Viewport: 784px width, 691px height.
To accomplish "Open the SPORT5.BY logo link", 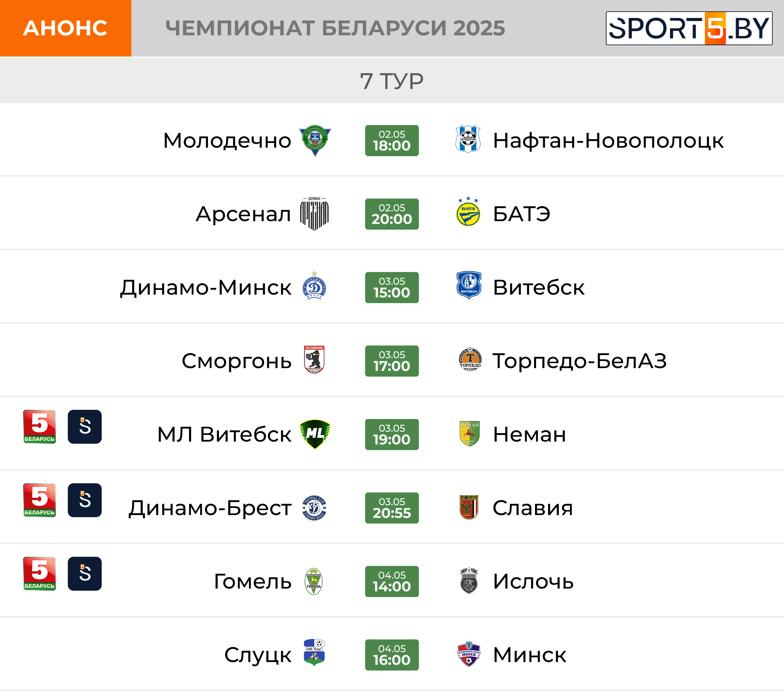I will point(689,28).
